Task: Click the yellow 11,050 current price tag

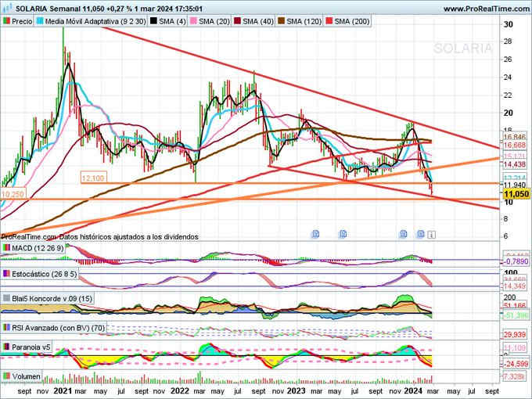Action: coord(516,194)
